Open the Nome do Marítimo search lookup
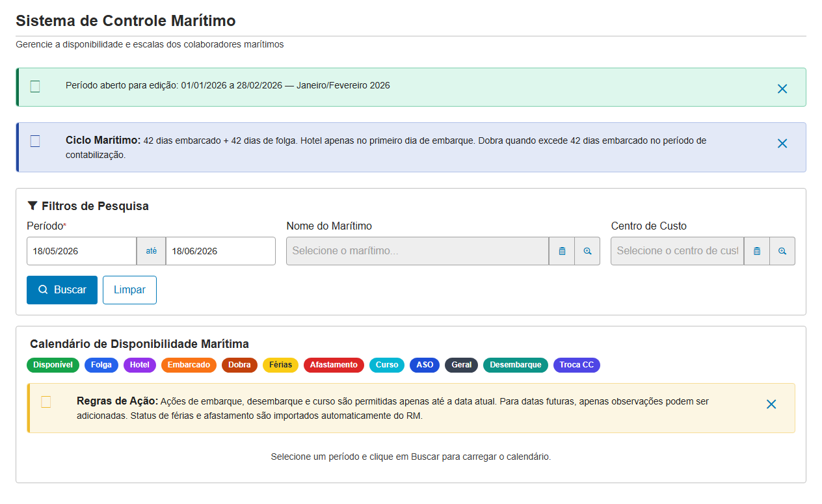Viewport: 822px width, 504px height. [587, 251]
